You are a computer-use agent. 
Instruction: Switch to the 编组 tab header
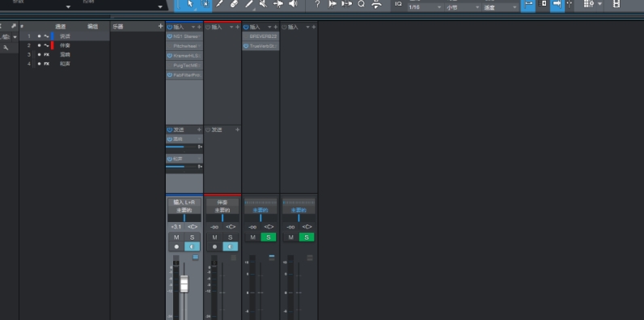[92, 26]
